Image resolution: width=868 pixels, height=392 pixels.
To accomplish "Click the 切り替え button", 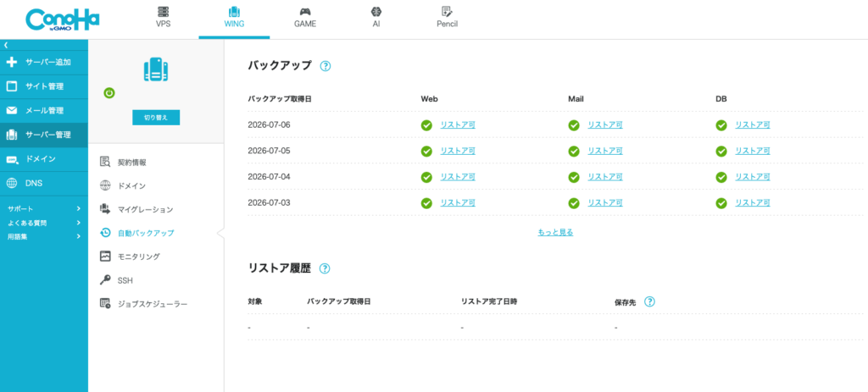I will click(x=156, y=117).
